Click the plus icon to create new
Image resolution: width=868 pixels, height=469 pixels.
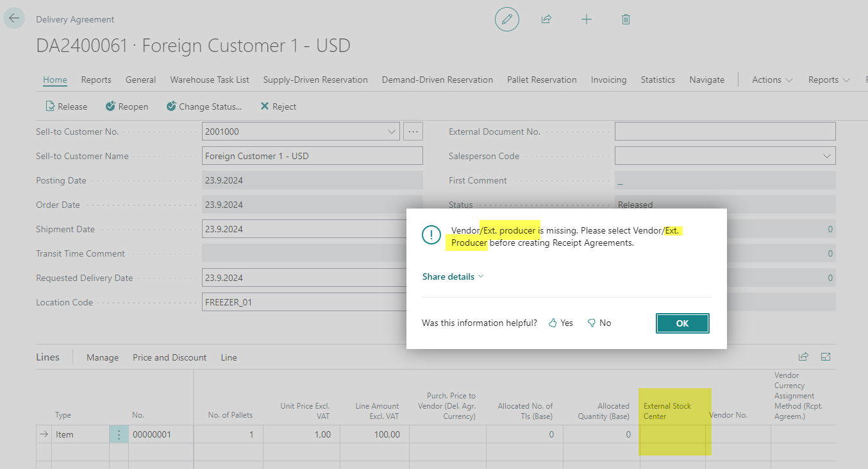pos(586,19)
